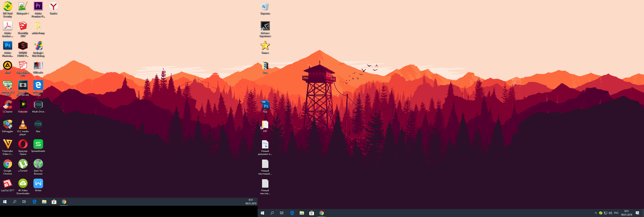Image resolution: width=644 pixels, height=217 pixels.
Task: Open the Spreadsheets desktop shortcut
Action: (38, 146)
